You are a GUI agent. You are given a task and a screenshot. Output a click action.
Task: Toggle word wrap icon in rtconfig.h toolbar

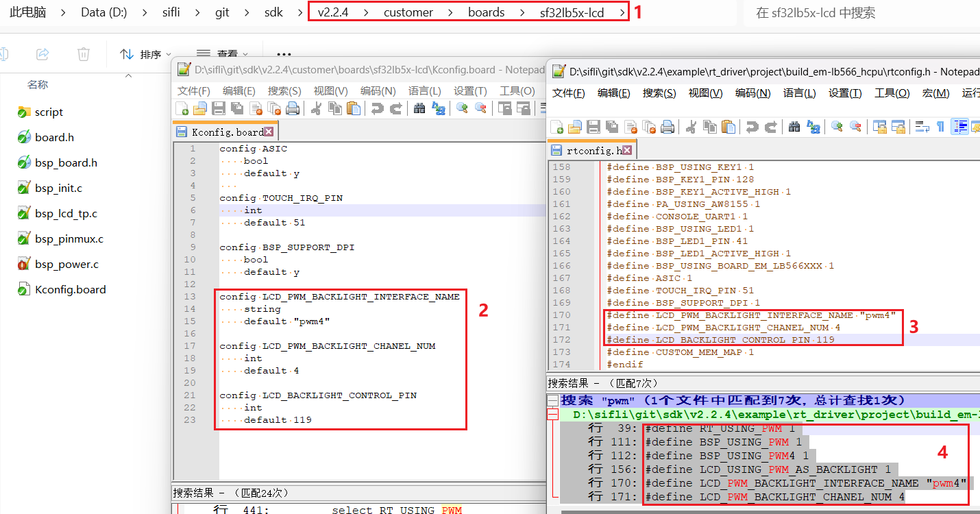[x=922, y=127]
